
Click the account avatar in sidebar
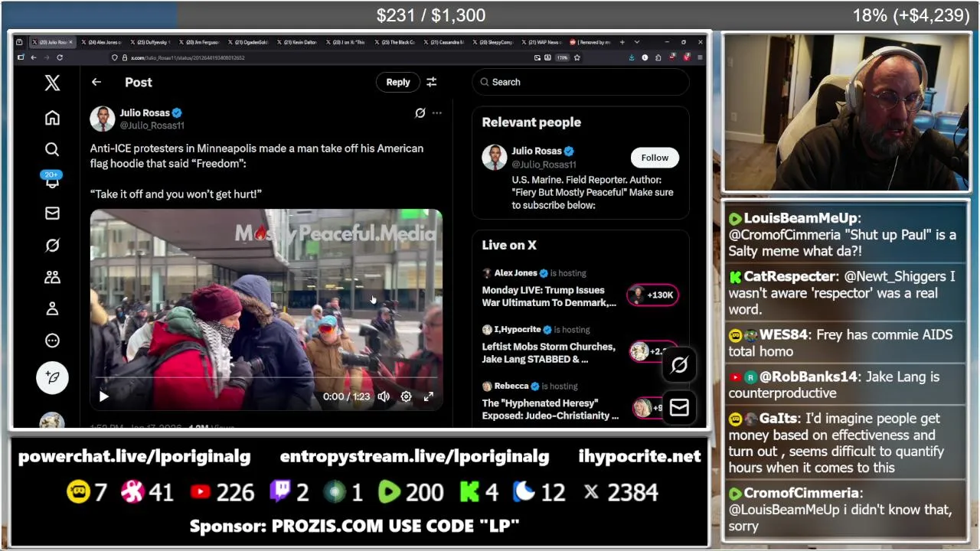[x=52, y=420]
